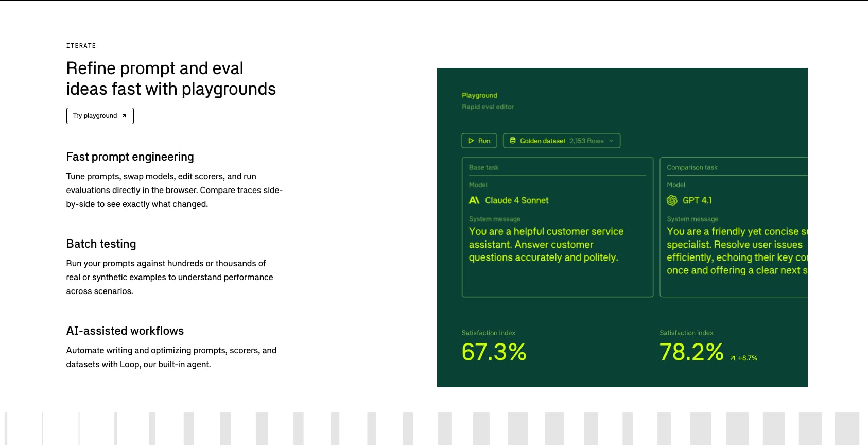Click the AI-assisted workflows heading
The image size is (868, 448).
pos(125,331)
